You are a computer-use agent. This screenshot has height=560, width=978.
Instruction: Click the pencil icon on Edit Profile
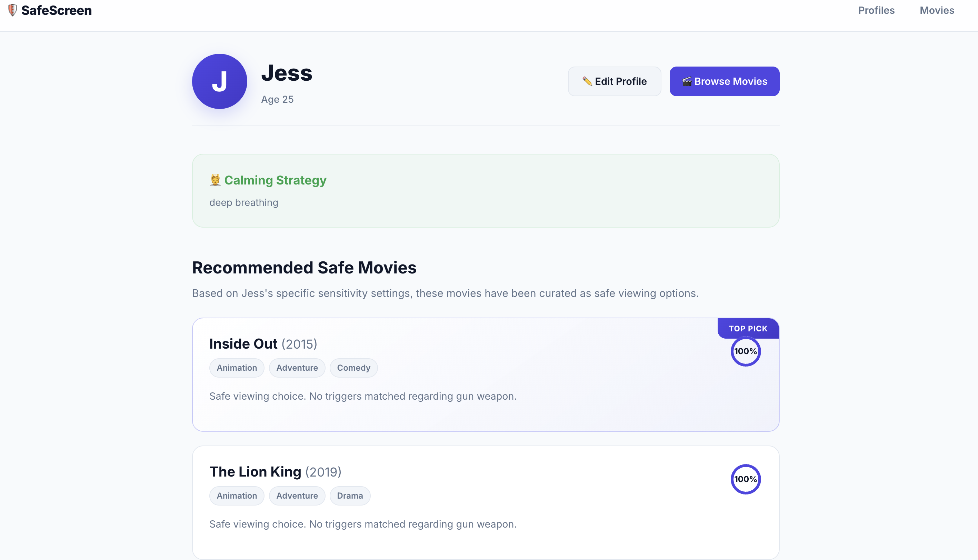click(x=587, y=81)
